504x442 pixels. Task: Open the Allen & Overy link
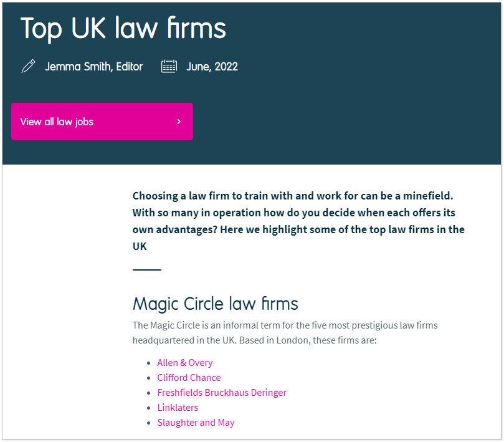pyautogui.click(x=185, y=363)
